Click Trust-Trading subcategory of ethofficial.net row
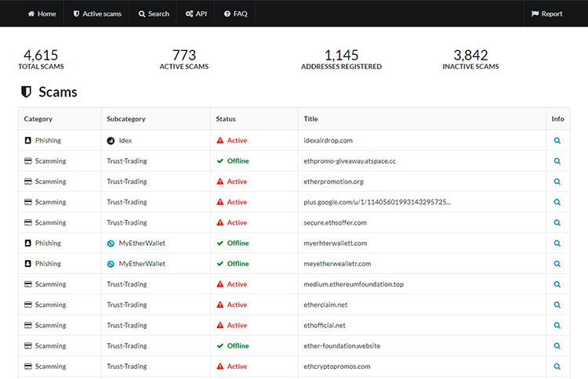 (x=127, y=326)
